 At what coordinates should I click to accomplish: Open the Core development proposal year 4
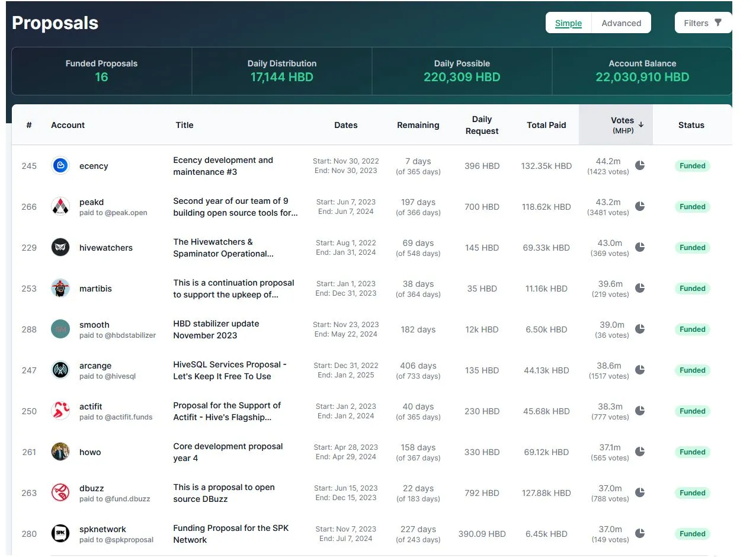pos(228,452)
